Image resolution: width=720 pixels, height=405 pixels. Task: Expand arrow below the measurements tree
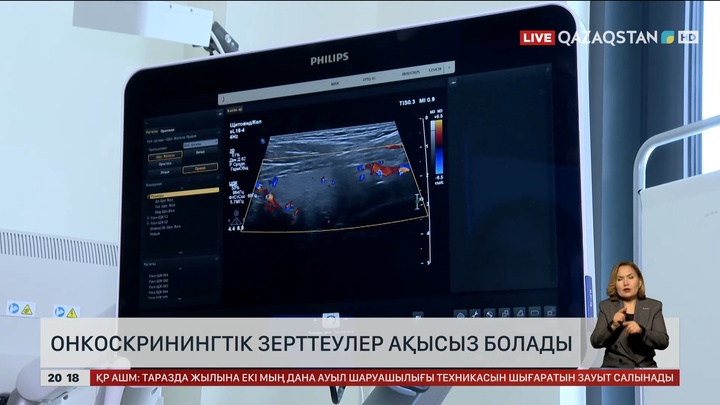coord(180,253)
